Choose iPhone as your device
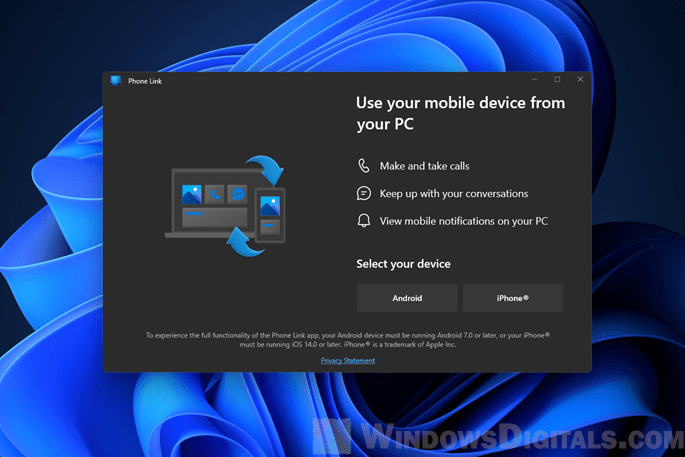The height and width of the screenshot is (457, 685). point(512,298)
